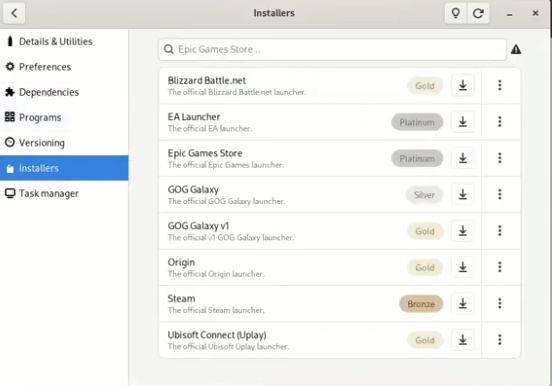Open the Versioning section
The width and height of the screenshot is (552, 386).
pos(64,143)
